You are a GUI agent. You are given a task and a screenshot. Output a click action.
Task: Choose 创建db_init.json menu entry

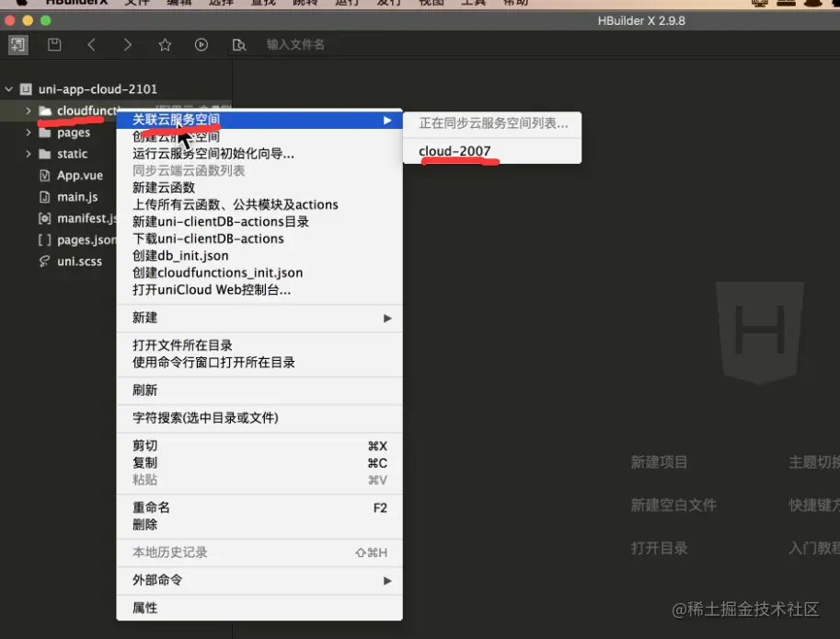[259, 256]
